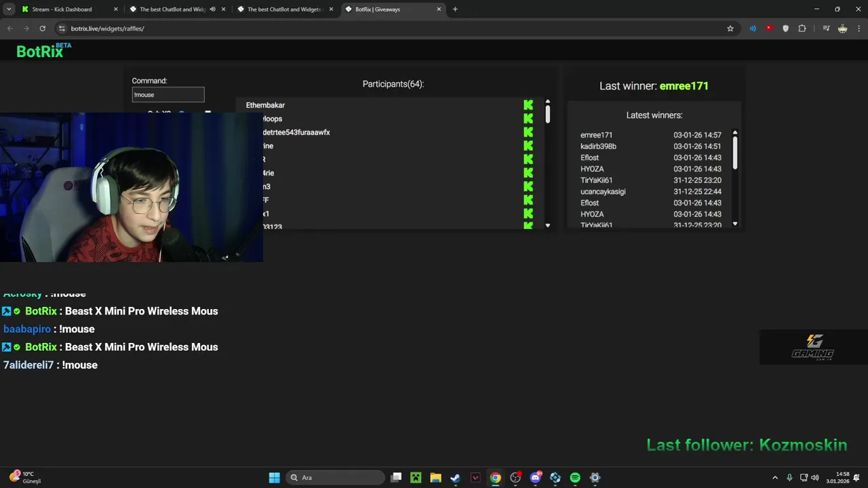Click ucancaykasigi winner row

(x=651, y=192)
